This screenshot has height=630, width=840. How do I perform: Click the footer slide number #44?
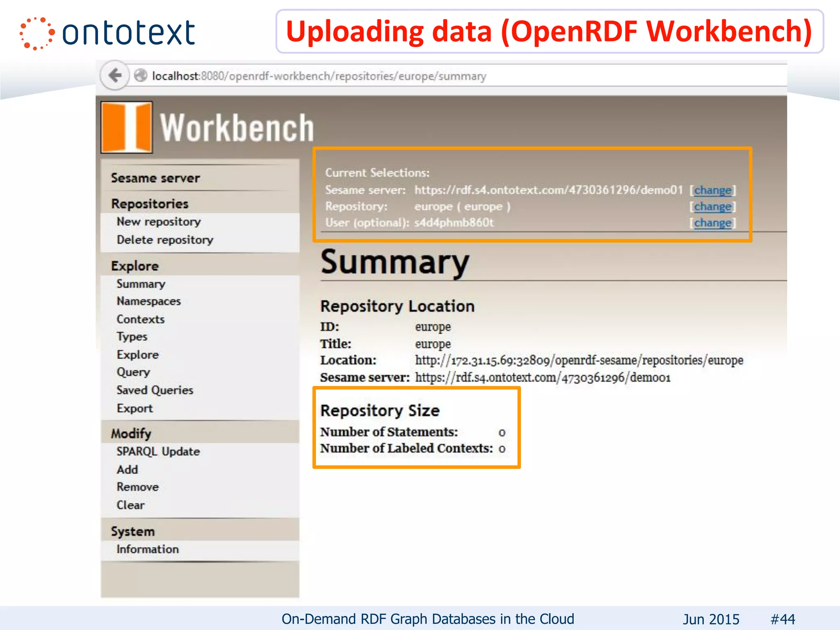(x=783, y=619)
